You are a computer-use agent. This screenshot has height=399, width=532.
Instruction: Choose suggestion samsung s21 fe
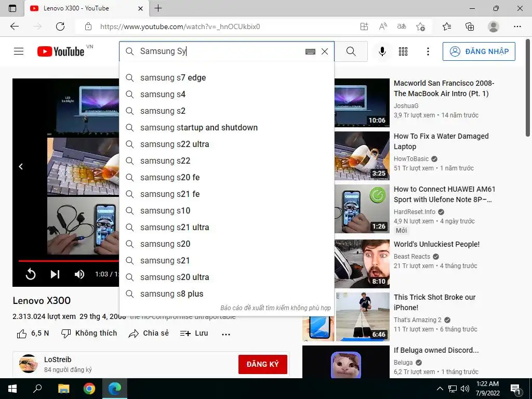pyautogui.click(x=227, y=194)
